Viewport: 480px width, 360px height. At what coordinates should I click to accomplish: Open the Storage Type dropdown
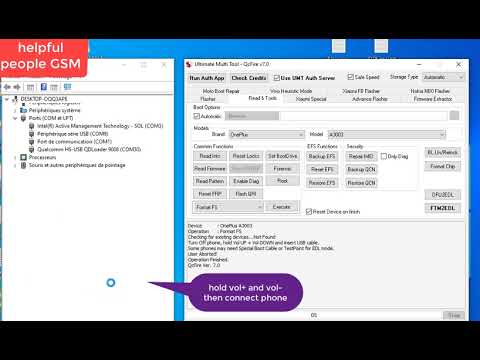point(443,77)
